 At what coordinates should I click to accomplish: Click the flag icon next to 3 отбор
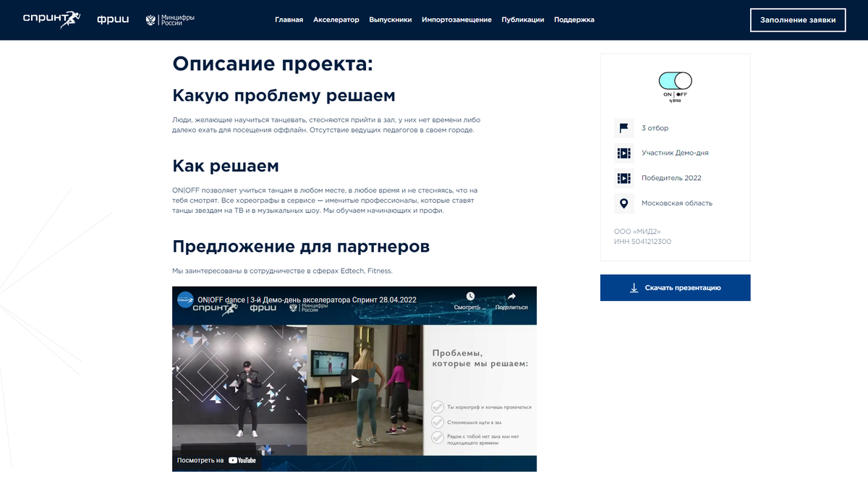pyautogui.click(x=624, y=128)
